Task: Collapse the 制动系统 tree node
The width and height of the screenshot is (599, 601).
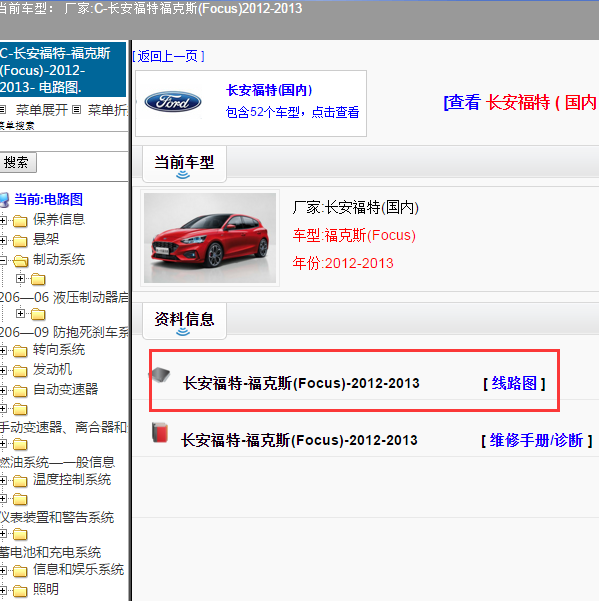Action: pyautogui.click(x=3, y=261)
